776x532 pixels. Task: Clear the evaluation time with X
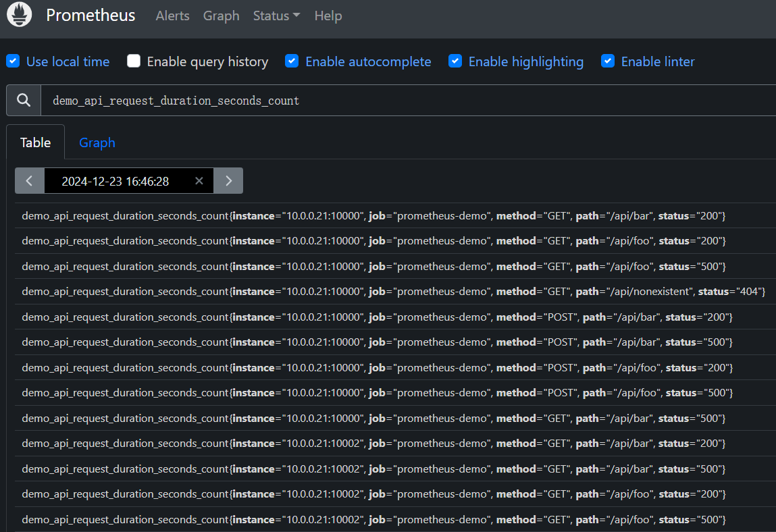point(199,181)
